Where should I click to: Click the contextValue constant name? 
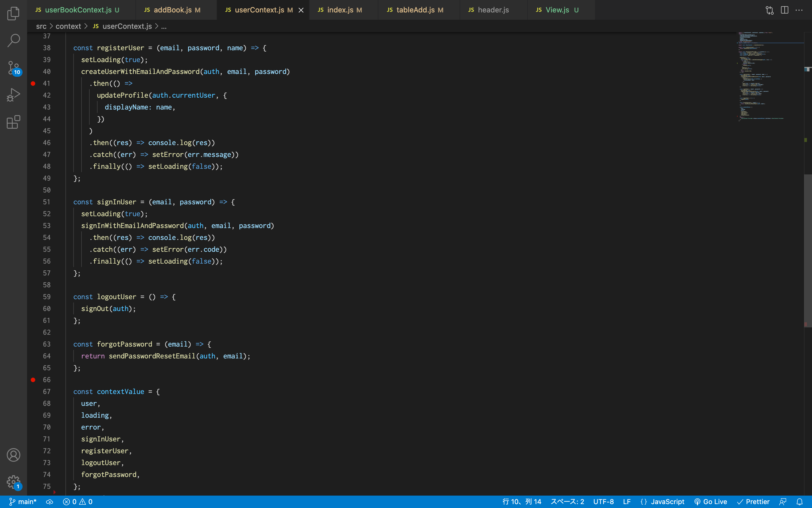[x=120, y=392]
